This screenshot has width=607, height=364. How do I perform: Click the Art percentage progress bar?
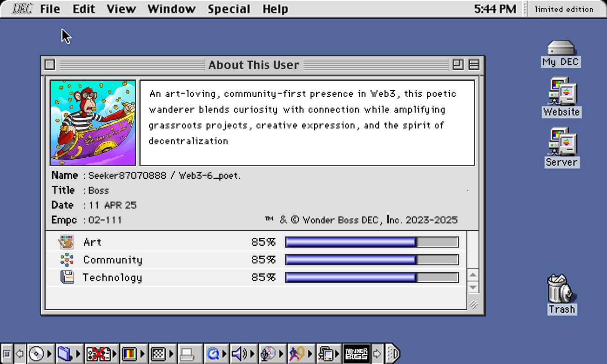(371, 242)
